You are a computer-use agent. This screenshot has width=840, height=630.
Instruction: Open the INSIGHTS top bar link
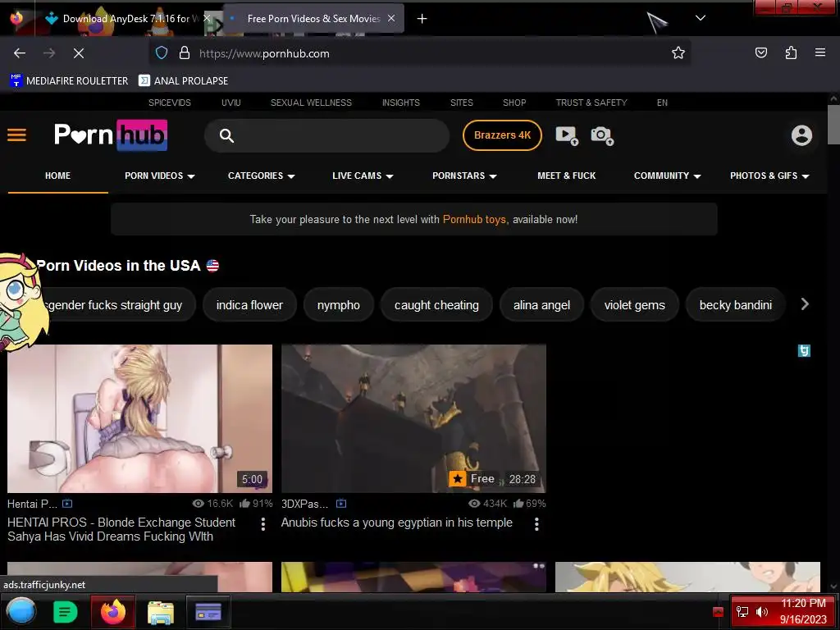(x=400, y=103)
